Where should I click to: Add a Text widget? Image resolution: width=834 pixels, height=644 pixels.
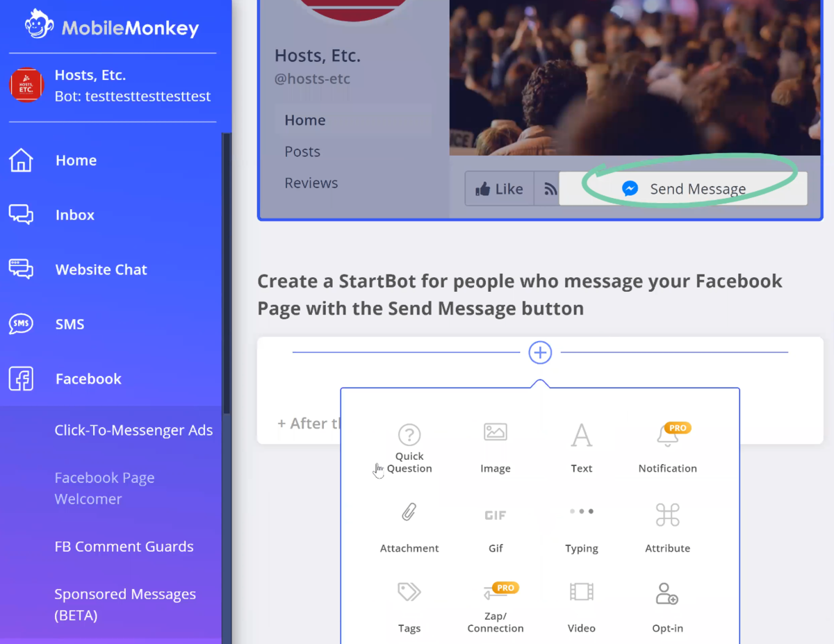click(582, 449)
